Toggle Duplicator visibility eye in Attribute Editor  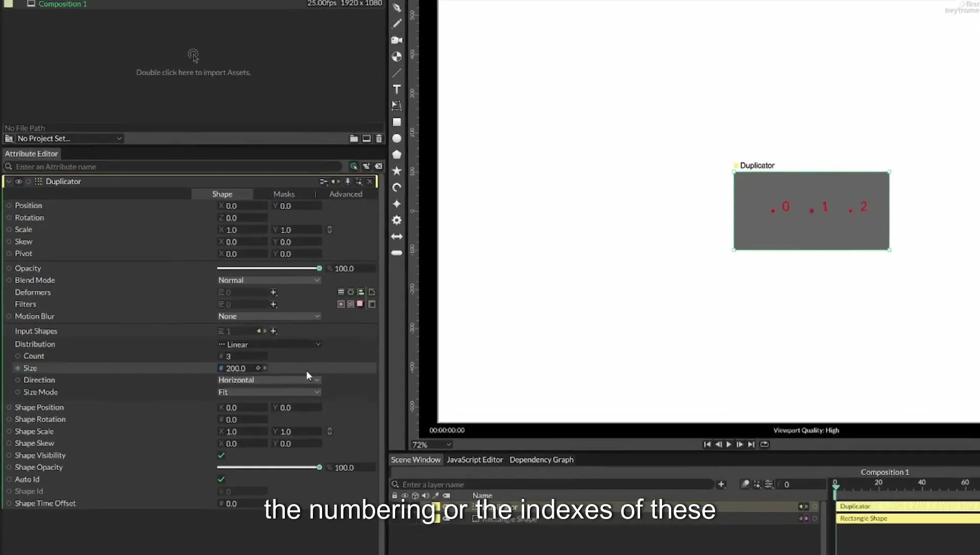pos(18,181)
